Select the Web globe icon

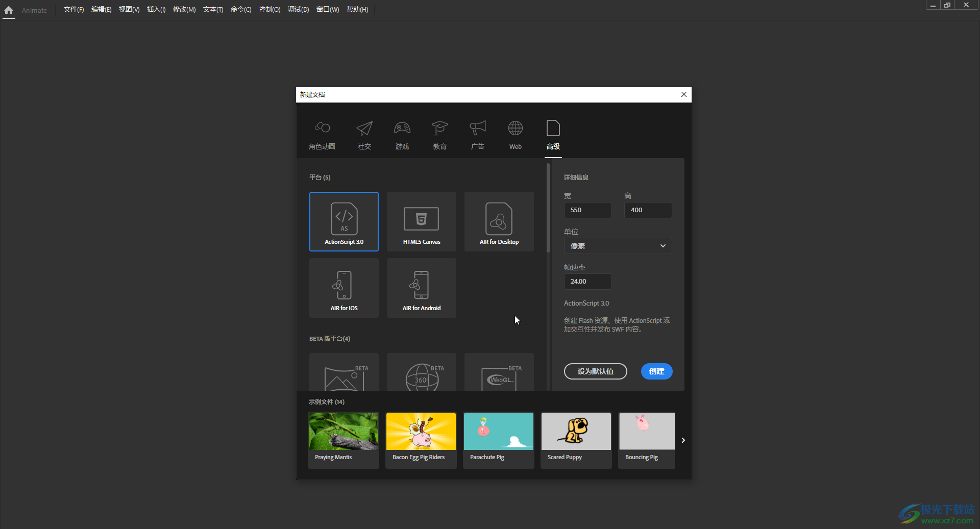(x=516, y=128)
